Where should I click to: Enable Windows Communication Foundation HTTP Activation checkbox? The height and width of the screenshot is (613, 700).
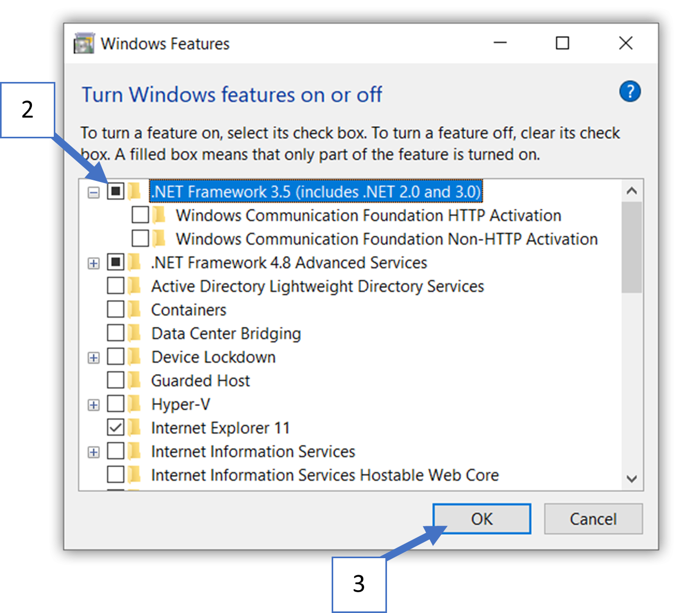140,215
